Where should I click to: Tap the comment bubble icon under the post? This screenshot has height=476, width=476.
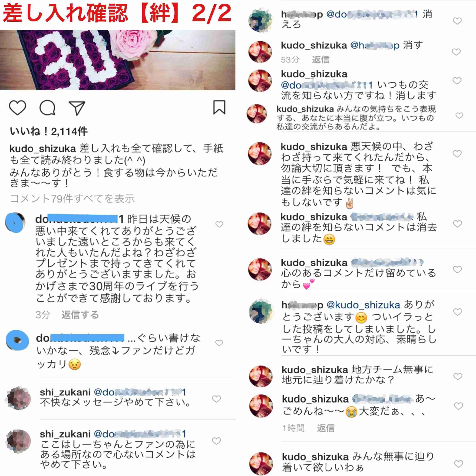point(47,108)
